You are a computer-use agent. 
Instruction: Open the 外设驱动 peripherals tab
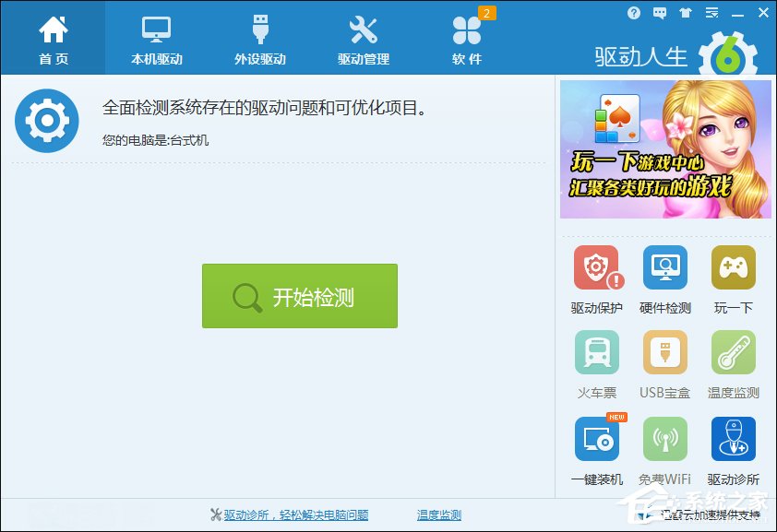pyautogui.click(x=259, y=37)
